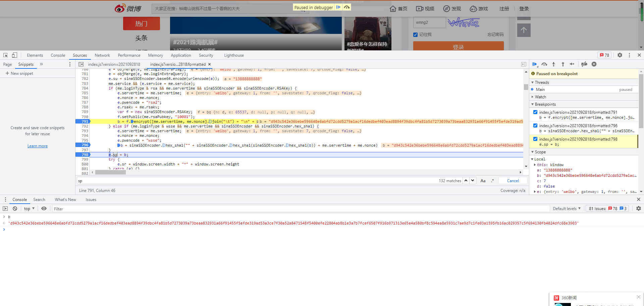Click the pause on exceptions icon

[594, 64]
